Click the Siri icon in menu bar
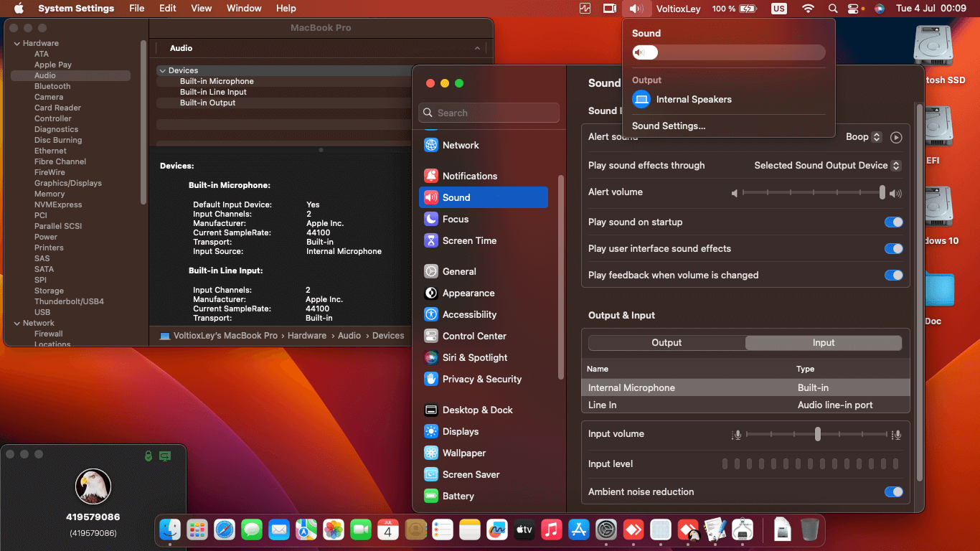 (x=880, y=9)
